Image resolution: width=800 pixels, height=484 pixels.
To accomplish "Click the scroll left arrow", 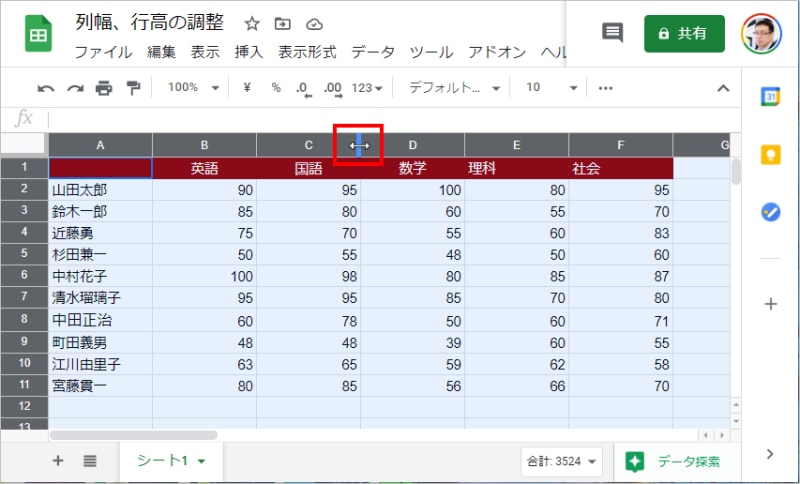I will click(706, 435).
